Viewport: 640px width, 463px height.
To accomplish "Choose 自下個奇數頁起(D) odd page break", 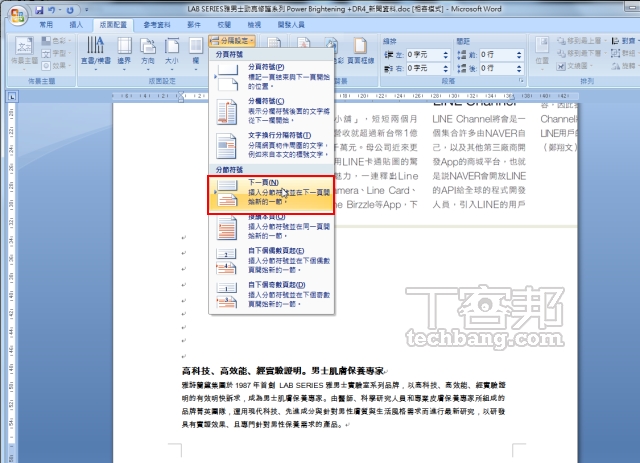I will (271, 295).
